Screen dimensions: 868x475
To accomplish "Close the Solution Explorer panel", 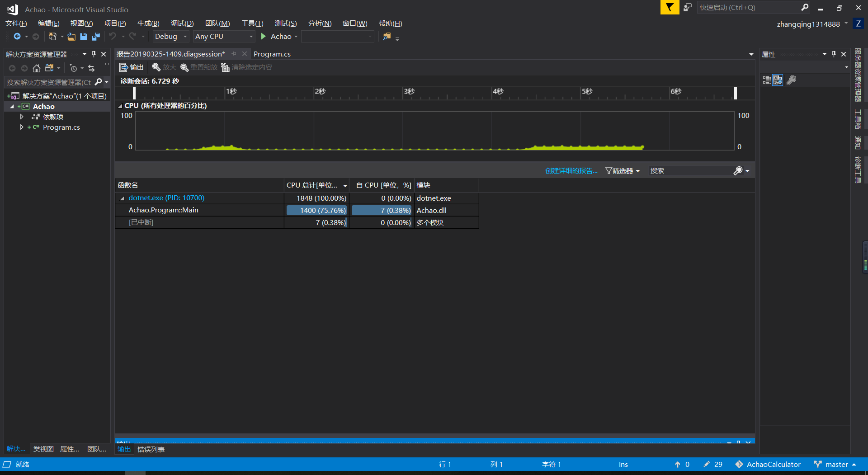I will click(104, 54).
